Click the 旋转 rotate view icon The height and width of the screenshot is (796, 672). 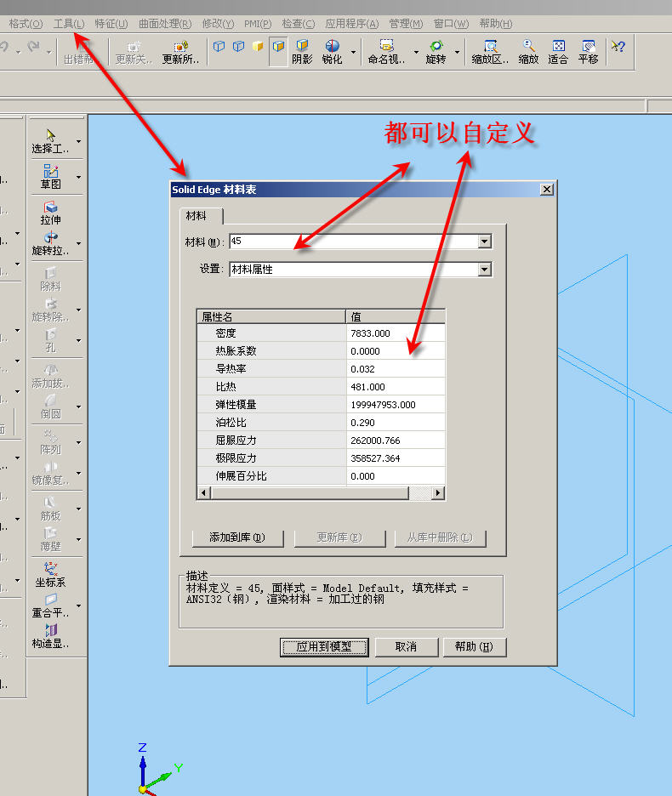pyautogui.click(x=436, y=52)
